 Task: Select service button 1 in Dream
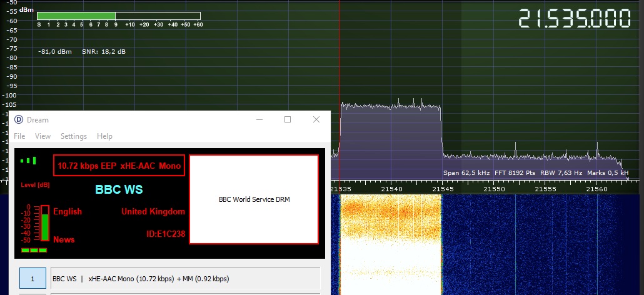point(33,279)
